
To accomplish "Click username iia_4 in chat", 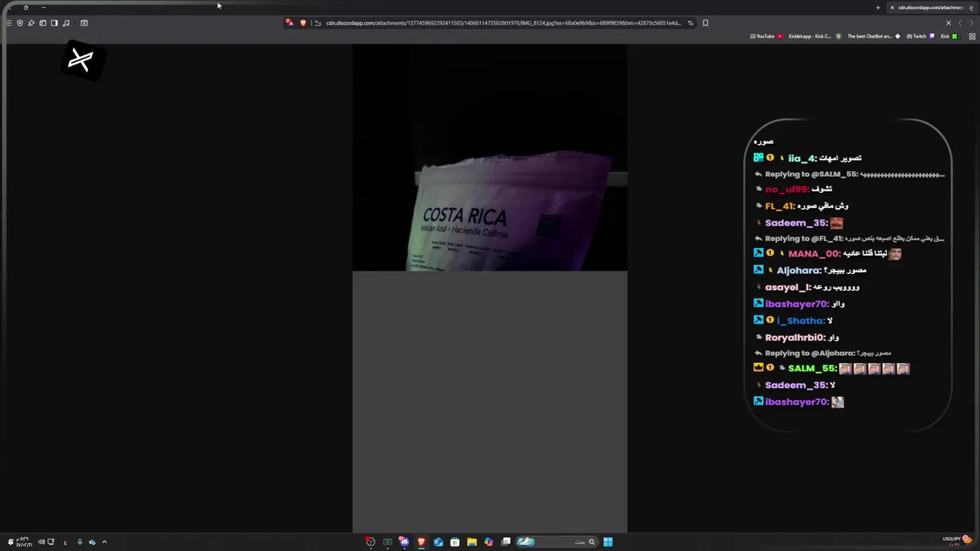I will [x=802, y=158].
